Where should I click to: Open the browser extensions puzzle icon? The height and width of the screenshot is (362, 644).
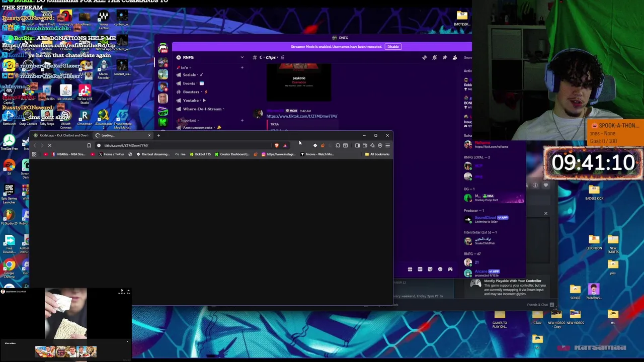pos(338,145)
